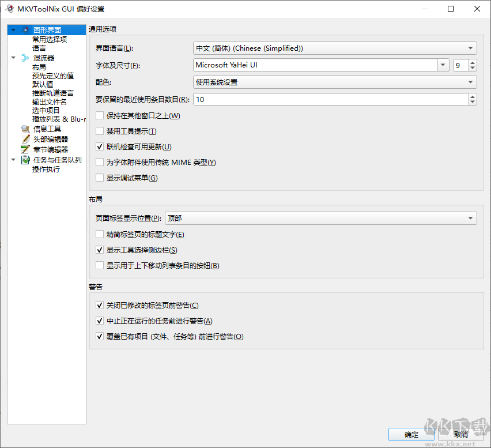Click the 图形界面 tree icon
The image size is (491, 448).
(x=26, y=30)
